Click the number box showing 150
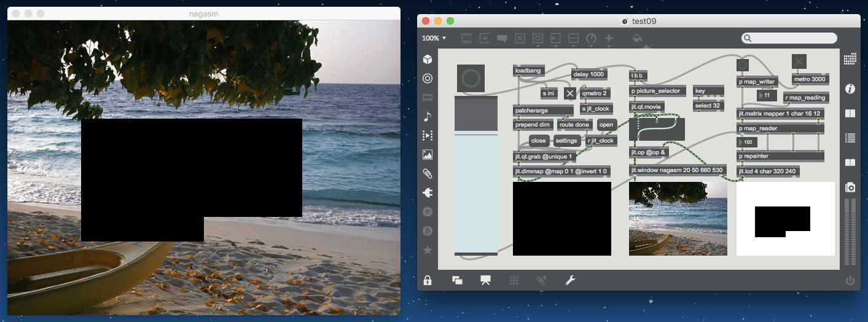This screenshot has width=868, height=322. click(x=747, y=142)
